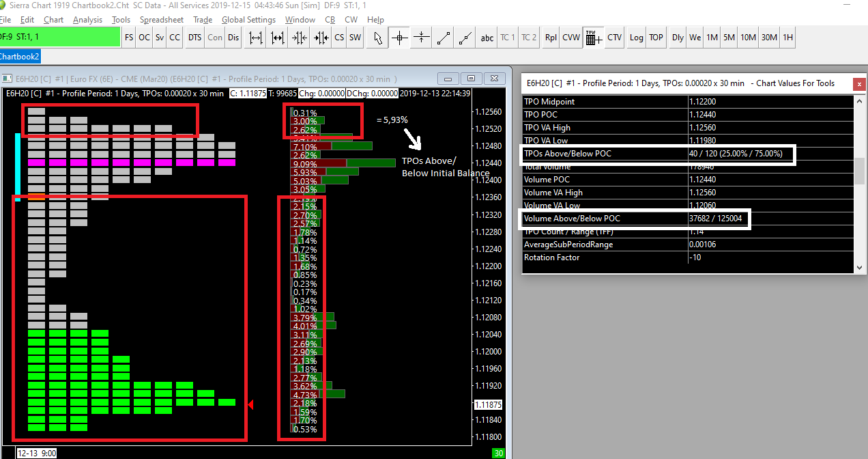Switch to the 30M timeframe

coord(769,38)
